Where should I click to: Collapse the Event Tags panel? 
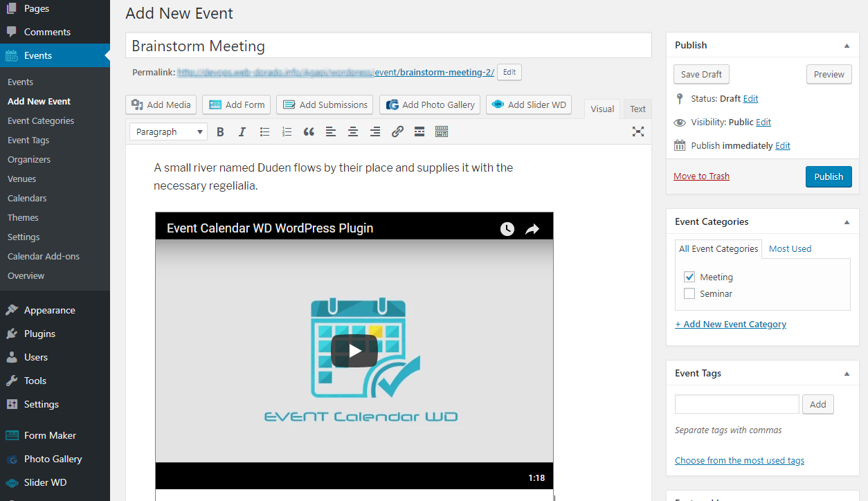(847, 374)
